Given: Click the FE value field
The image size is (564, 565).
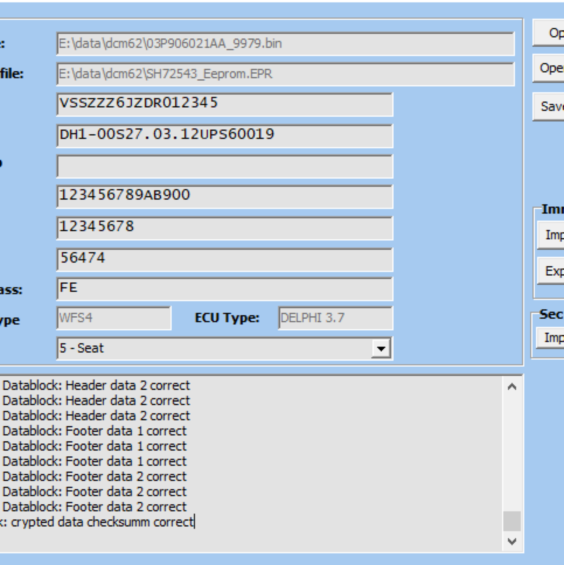Looking at the screenshot, I should pyautogui.click(x=225, y=289).
